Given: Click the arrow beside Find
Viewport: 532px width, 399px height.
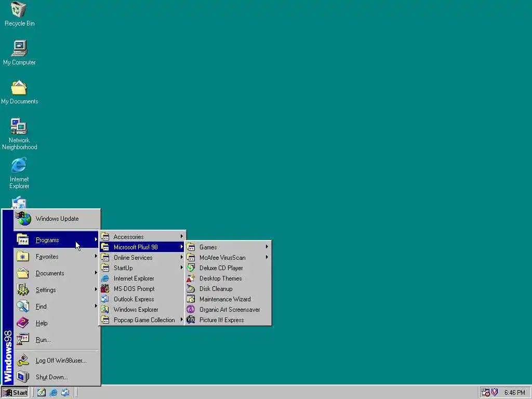Looking at the screenshot, I should (96, 306).
